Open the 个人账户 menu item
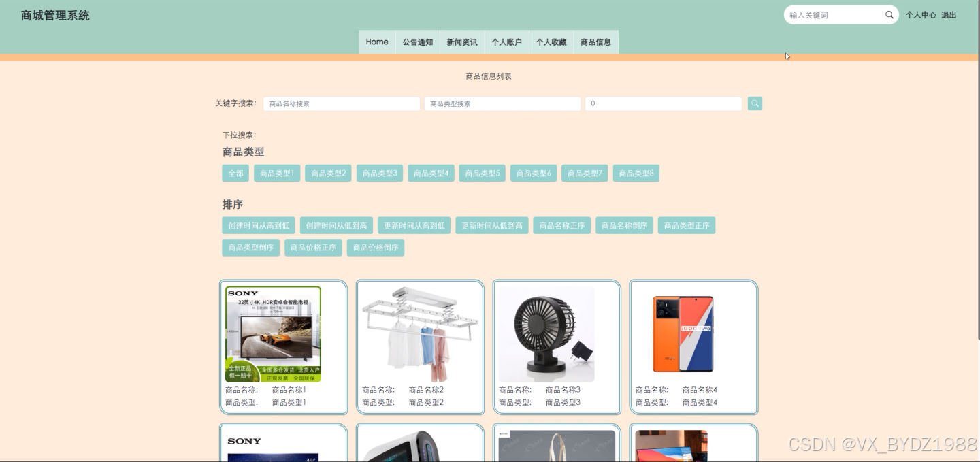Screen dimensions: 980x462 (506, 42)
